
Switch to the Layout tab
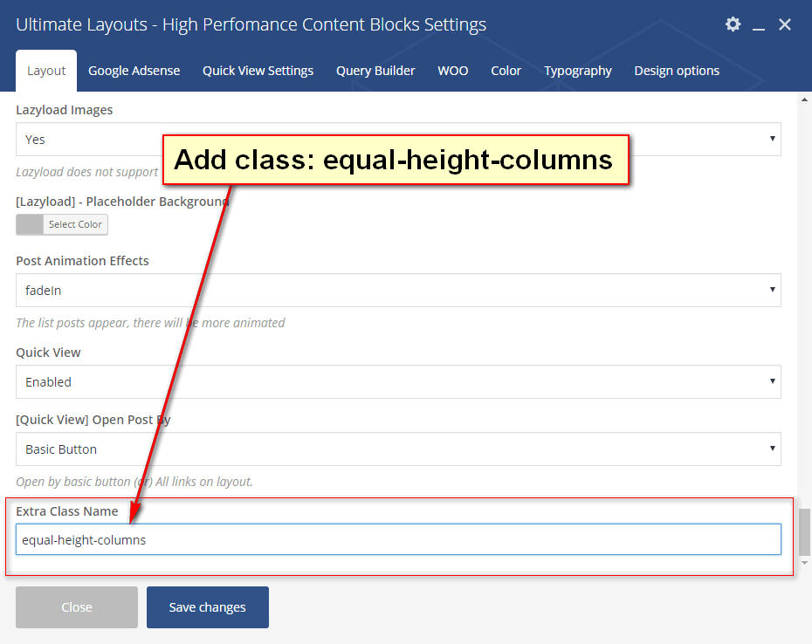point(46,71)
